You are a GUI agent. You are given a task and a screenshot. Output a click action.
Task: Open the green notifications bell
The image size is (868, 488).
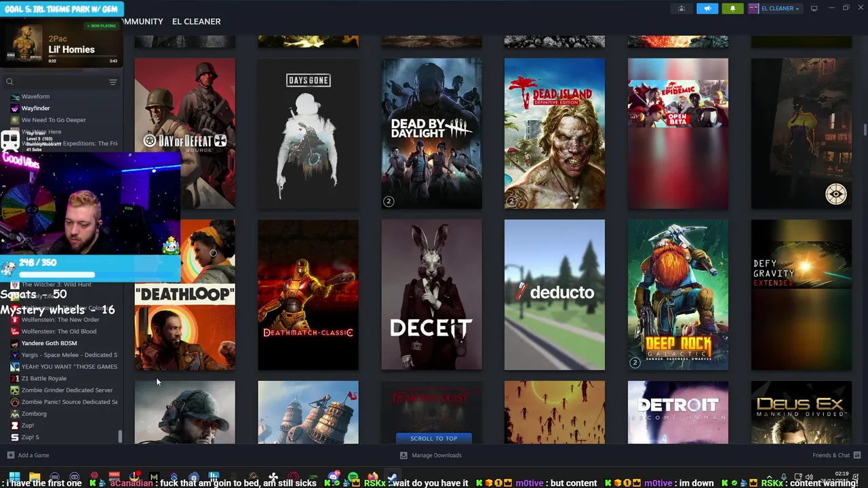coord(732,8)
